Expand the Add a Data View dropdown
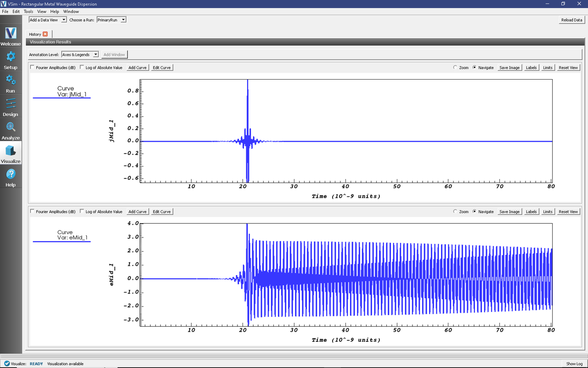 pyautogui.click(x=48, y=20)
